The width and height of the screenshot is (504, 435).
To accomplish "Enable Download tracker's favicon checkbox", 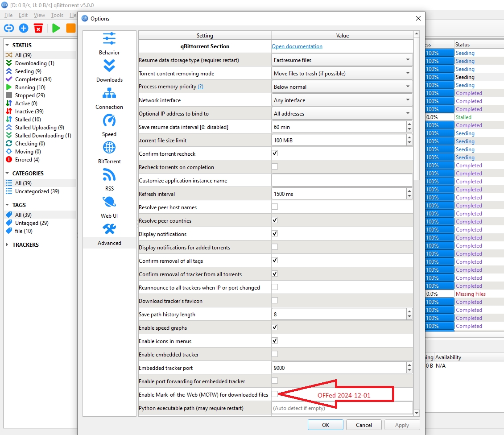I will [275, 301].
